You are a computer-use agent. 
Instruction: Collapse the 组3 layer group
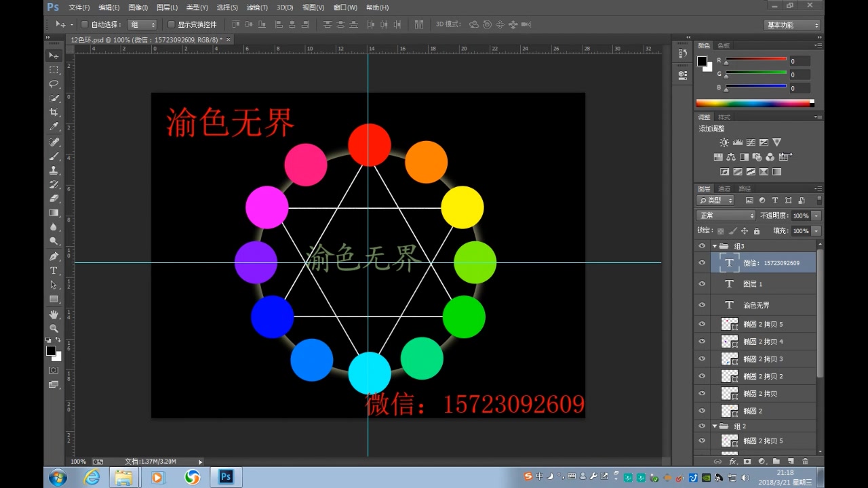[x=715, y=245]
